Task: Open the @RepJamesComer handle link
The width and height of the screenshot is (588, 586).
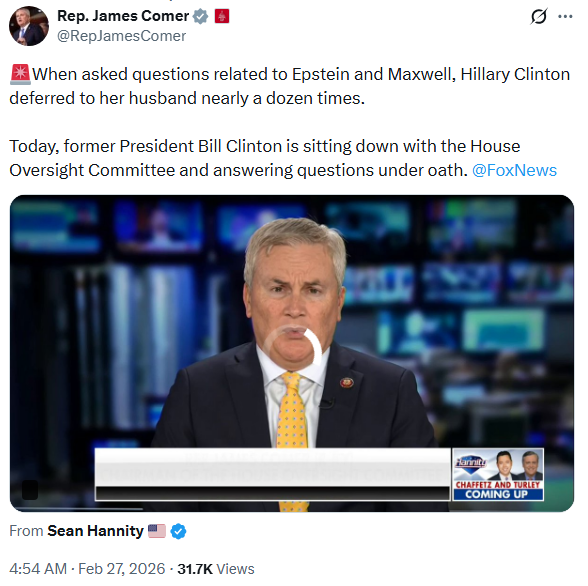Action: (x=122, y=36)
